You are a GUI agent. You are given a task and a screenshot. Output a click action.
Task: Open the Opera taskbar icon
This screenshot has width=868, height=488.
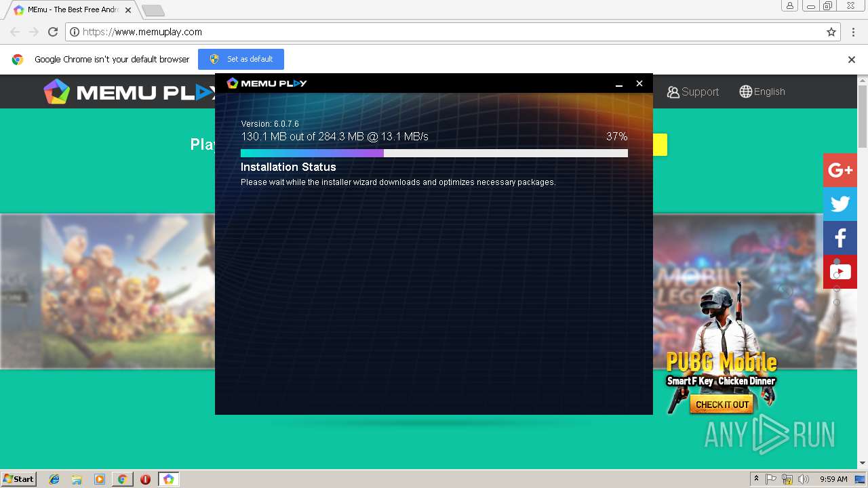(x=145, y=479)
